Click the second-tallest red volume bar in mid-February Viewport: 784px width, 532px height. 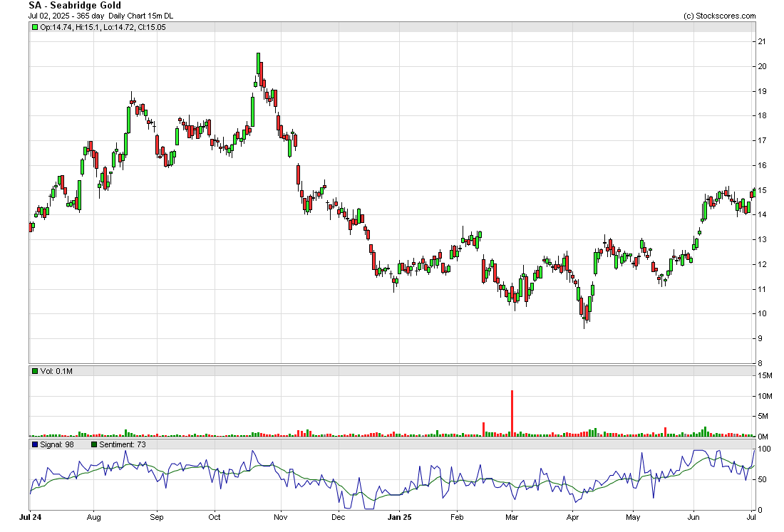(483, 429)
